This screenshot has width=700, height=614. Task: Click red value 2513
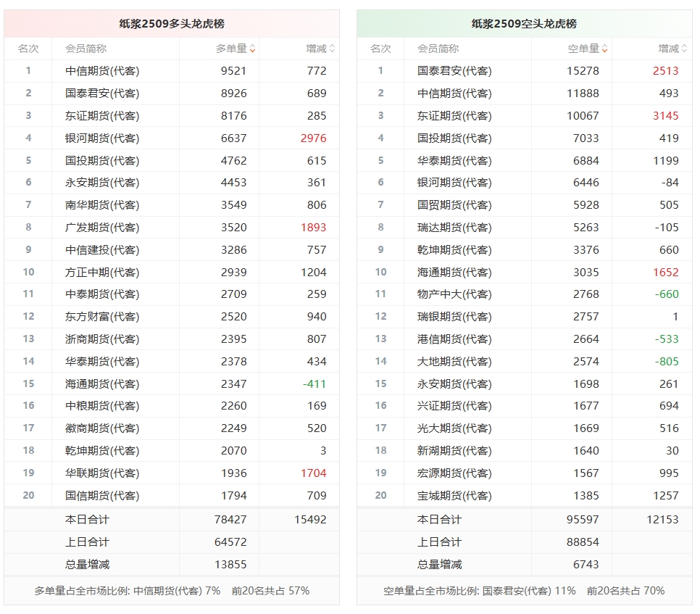[666, 71]
